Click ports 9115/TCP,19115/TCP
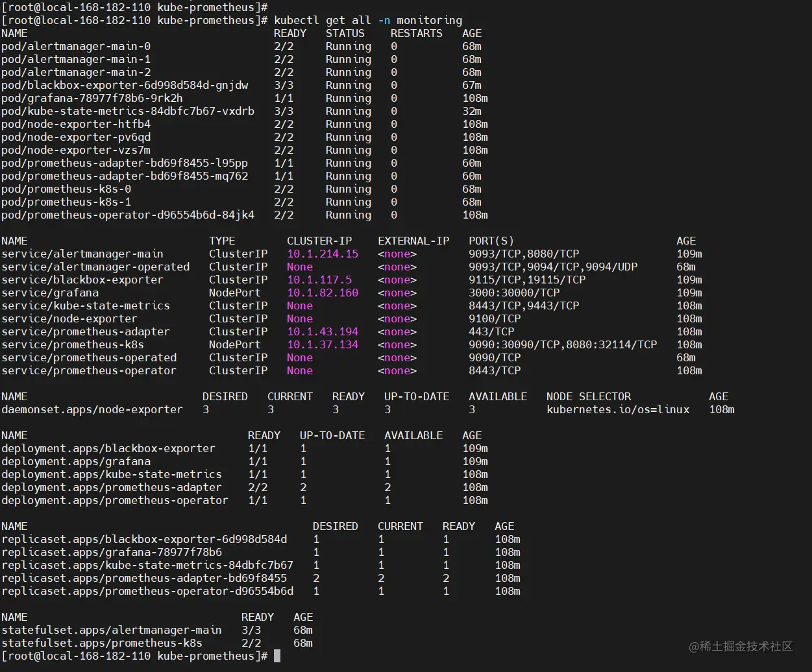Screen dimensions: 812x672 coord(527,280)
